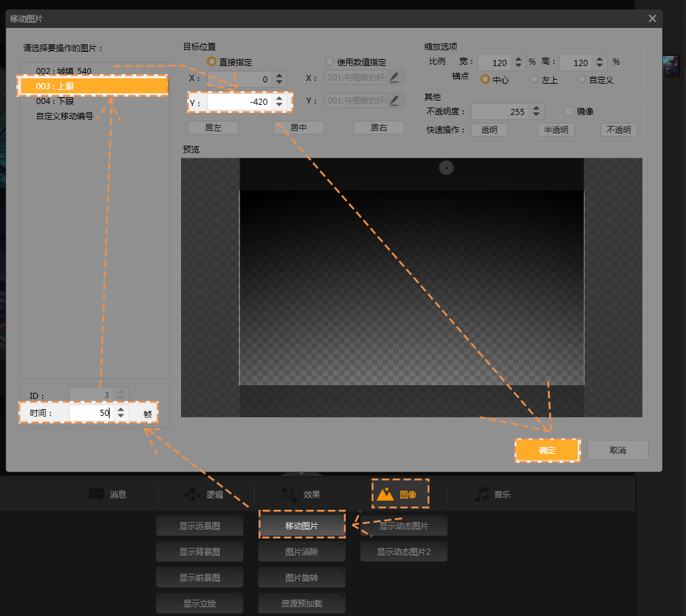This screenshot has height=616, width=686.
Task: Click the pencil icon beside the X value field
Action: 395,78
